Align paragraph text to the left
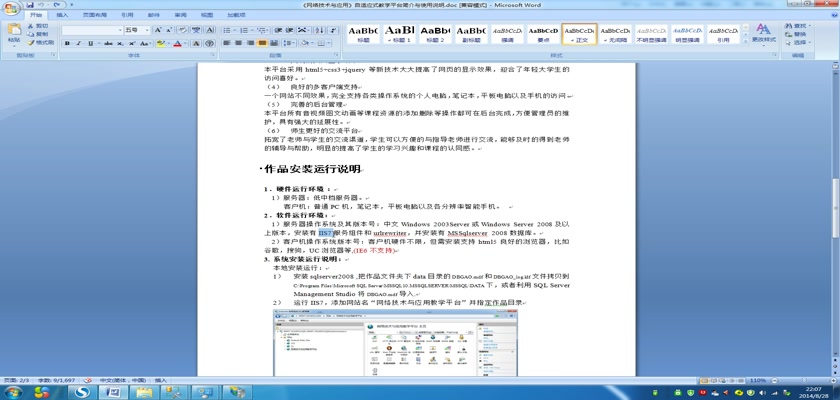840x400 pixels. pos(227,43)
